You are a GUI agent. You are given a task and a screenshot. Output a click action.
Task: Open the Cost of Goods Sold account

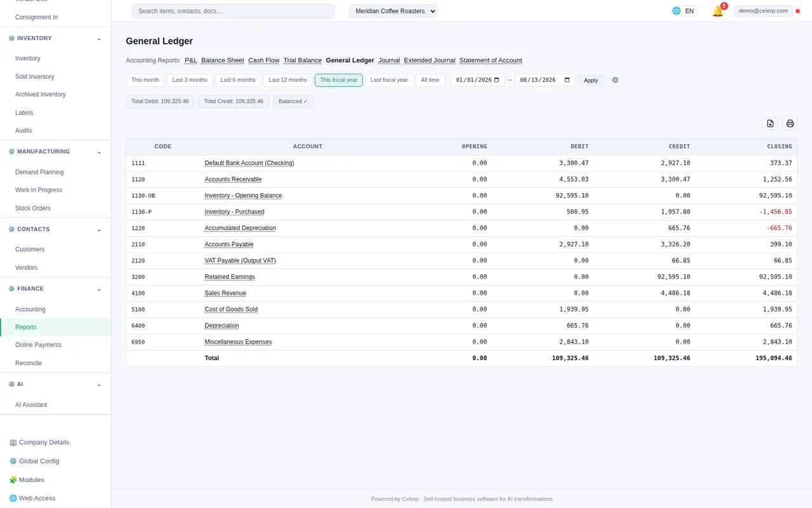(x=231, y=309)
